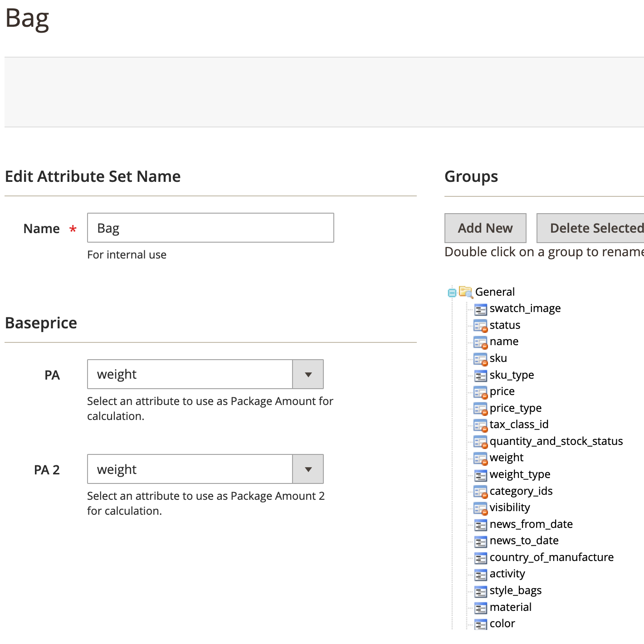Select the activity attribute row
Screen dimensions: 644x644
coord(507,574)
